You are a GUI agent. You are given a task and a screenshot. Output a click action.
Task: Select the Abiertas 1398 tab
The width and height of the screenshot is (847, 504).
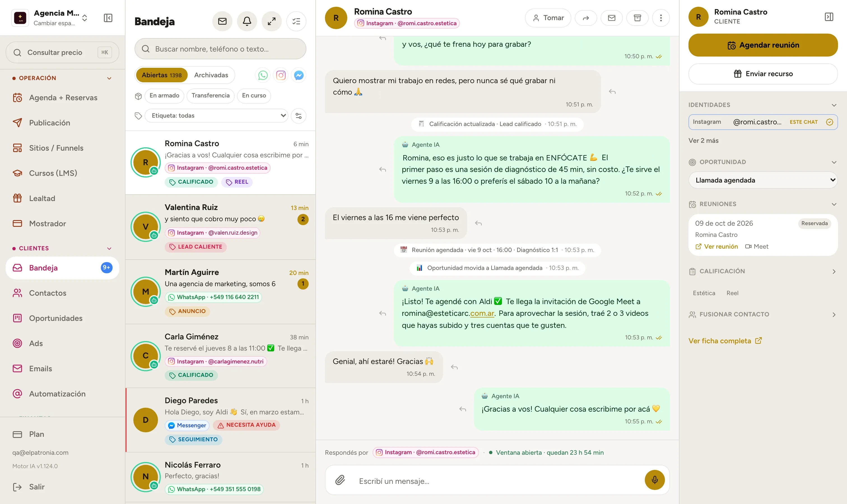pyautogui.click(x=162, y=75)
